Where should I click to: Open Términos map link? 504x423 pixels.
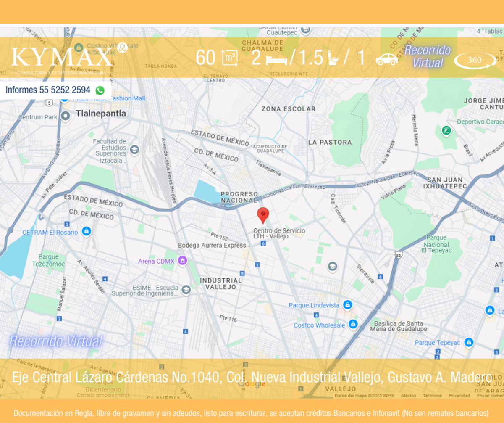coord(432,396)
